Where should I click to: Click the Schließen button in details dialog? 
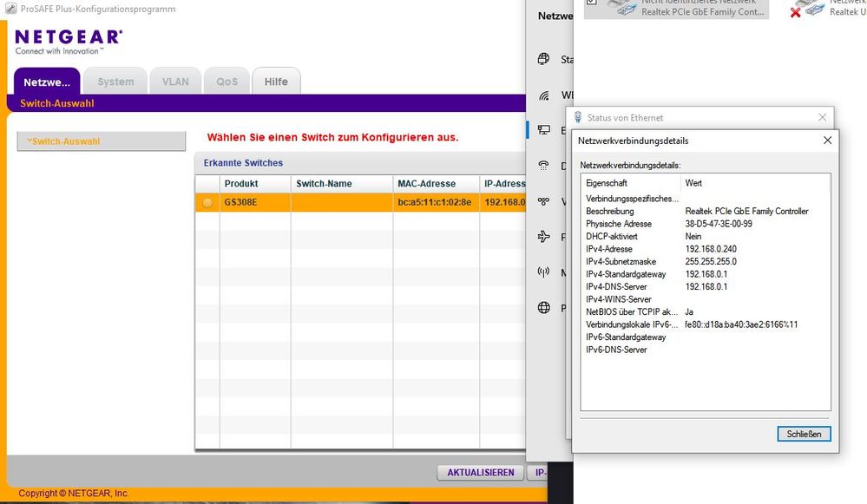pos(804,434)
